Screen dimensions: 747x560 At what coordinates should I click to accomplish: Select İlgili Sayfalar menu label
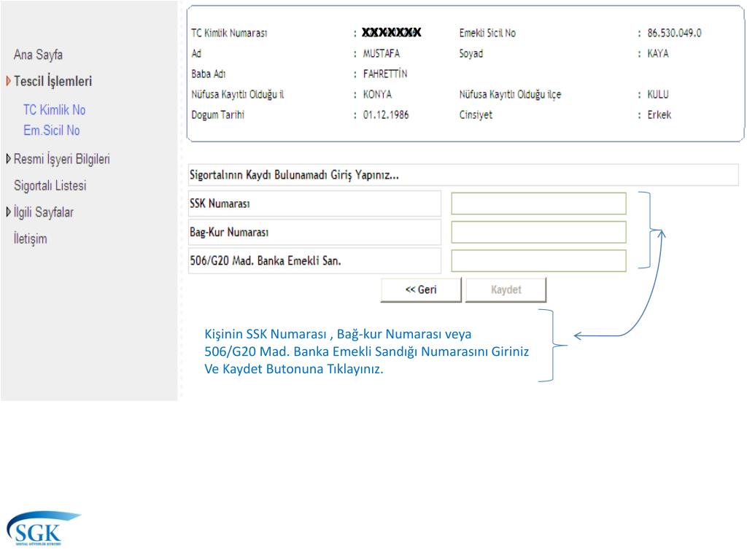point(43,212)
